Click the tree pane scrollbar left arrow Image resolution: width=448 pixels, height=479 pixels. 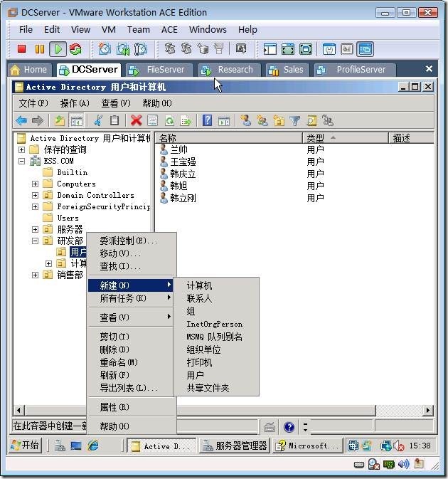(19, 410)
